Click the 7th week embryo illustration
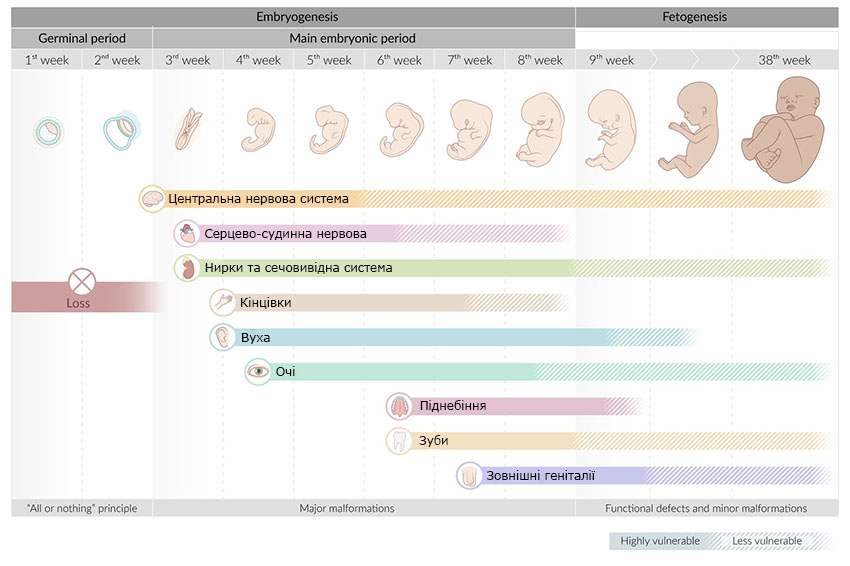Screen dimensions: 850x566 [x=469, y=130]
